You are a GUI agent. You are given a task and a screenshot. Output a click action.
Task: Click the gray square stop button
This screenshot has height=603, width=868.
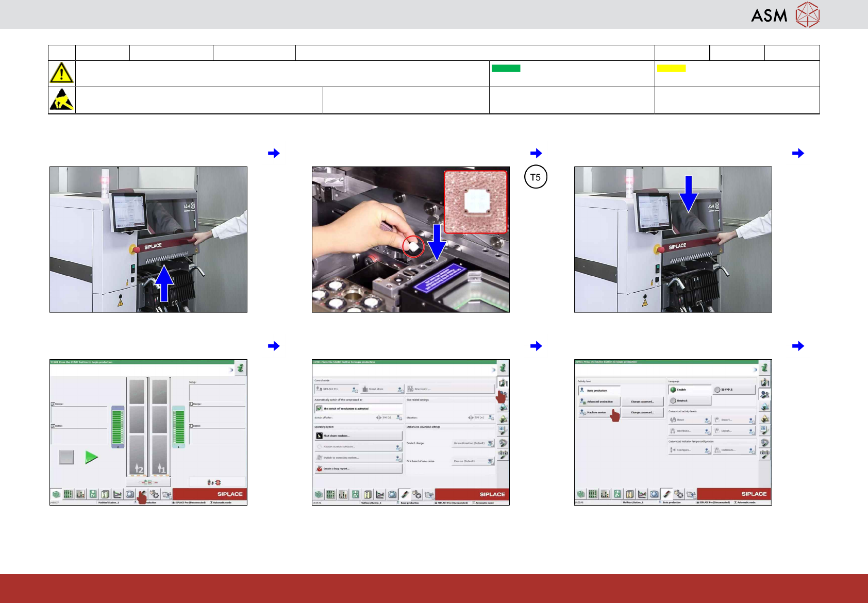66,457
